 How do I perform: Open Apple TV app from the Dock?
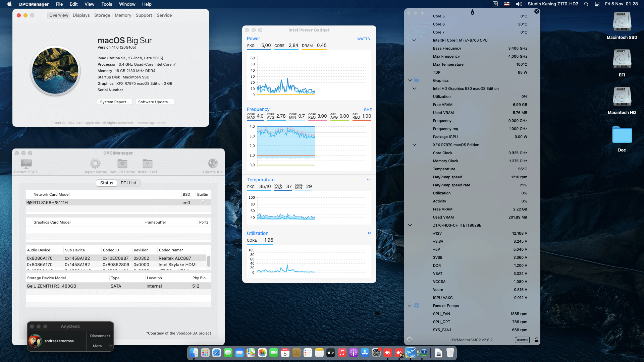click(330, 353)
